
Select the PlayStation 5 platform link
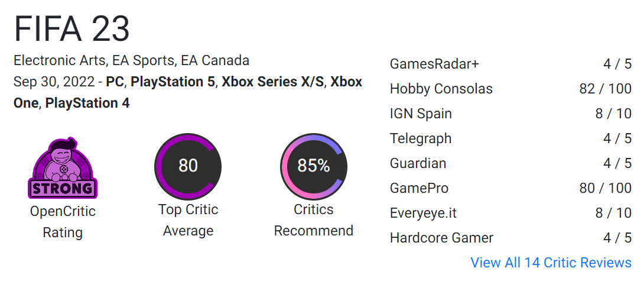(x=173, y=82)
